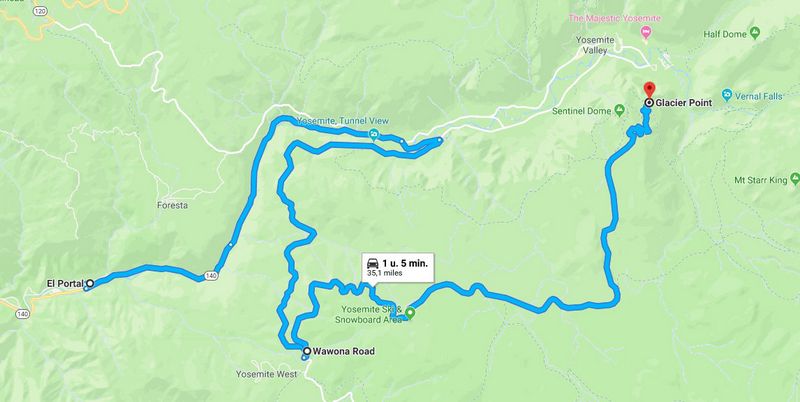Select the Wawona Road waypoint circle

tap(307, 351)
